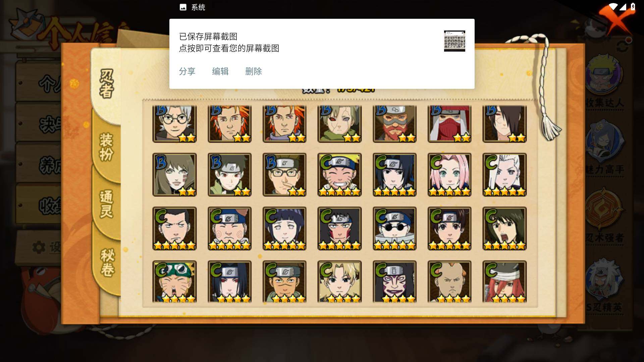Delete the screenshot with 删除
The height and width of the screenshot is (362, 644).
tap(254, 71)
